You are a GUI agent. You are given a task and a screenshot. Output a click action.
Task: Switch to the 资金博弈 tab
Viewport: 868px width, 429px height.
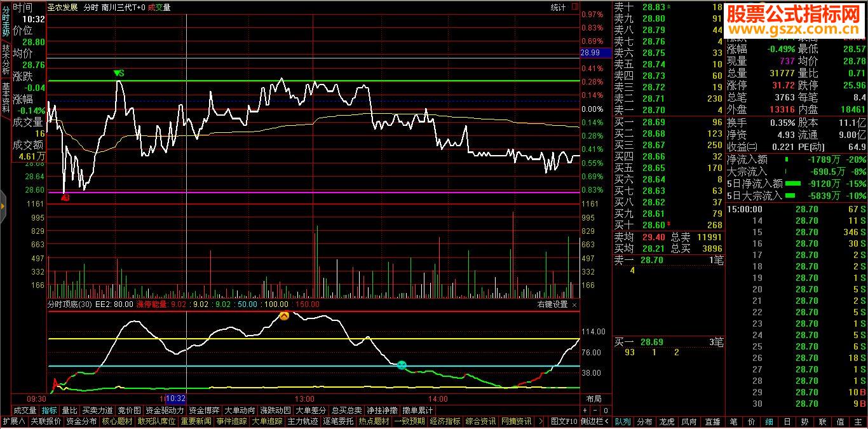[x=205, y=411]
